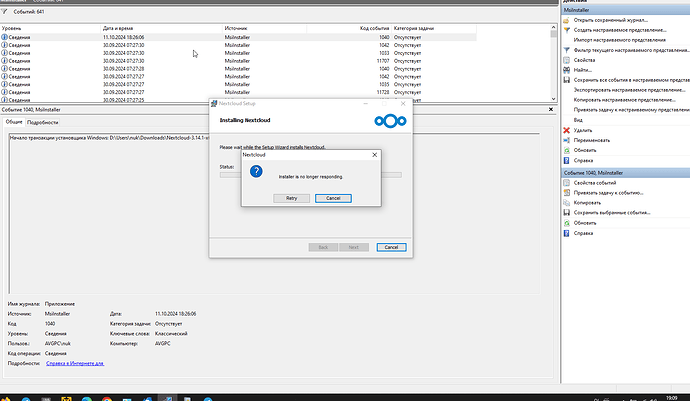Screen dimensions: 690x401
Task: Click 'Сохранить выбранные события' icon
Action: coord(567,213)
